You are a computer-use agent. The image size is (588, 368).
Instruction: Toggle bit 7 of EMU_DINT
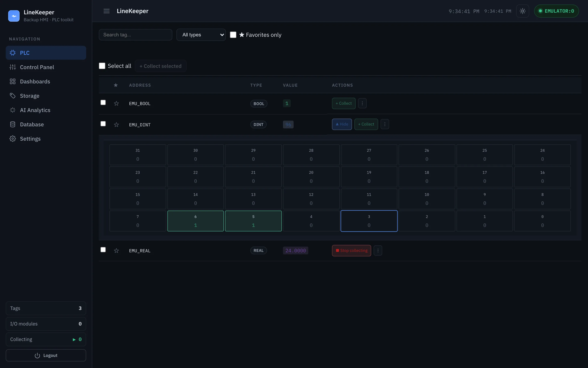[x=138, y=221]
